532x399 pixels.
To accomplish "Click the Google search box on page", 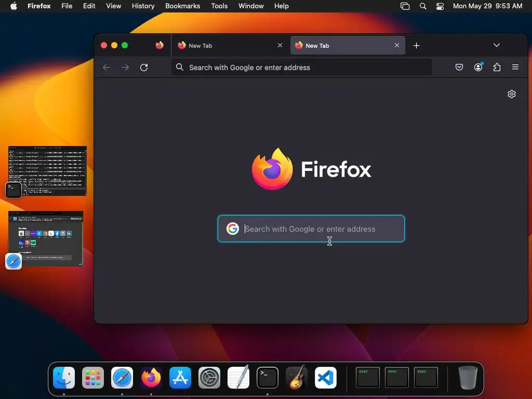I will [x=311, y=229].
